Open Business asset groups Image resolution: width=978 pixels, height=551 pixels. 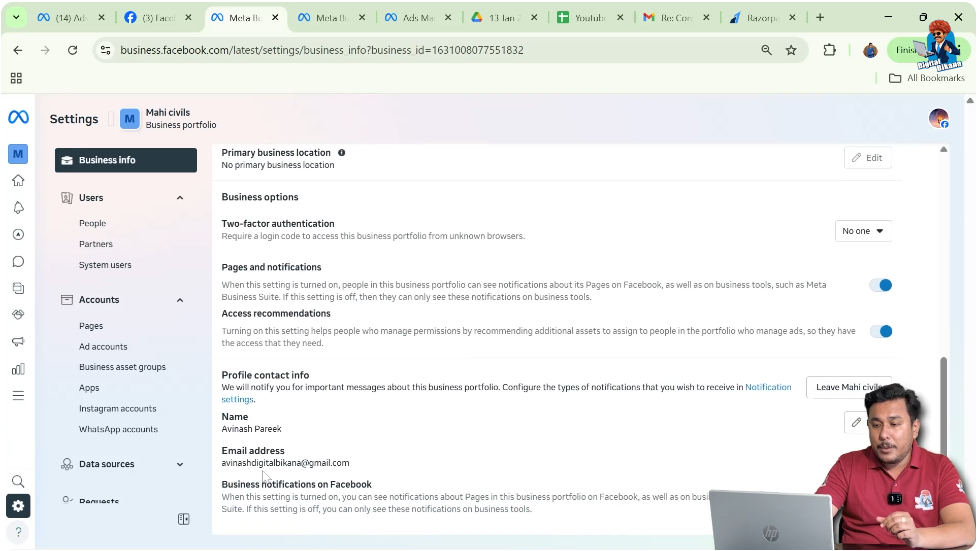(x=122, y=367)
